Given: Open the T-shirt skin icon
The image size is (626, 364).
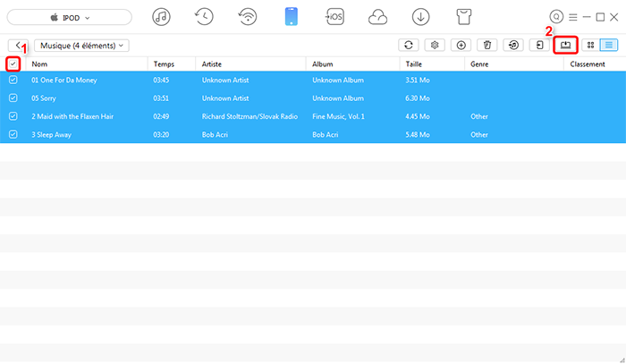Looking at the screenshot, I should pos(464,17).
